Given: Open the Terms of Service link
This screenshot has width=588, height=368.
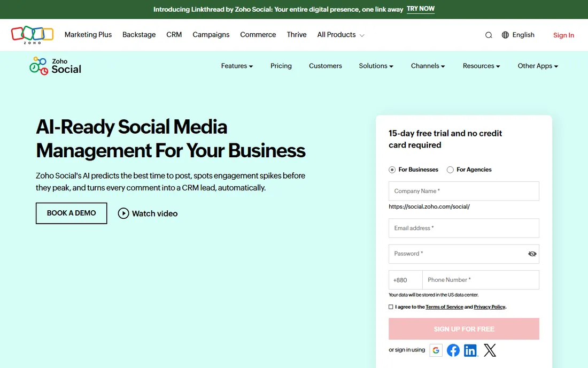Looking at the screenshot, I should pos(444,307).
